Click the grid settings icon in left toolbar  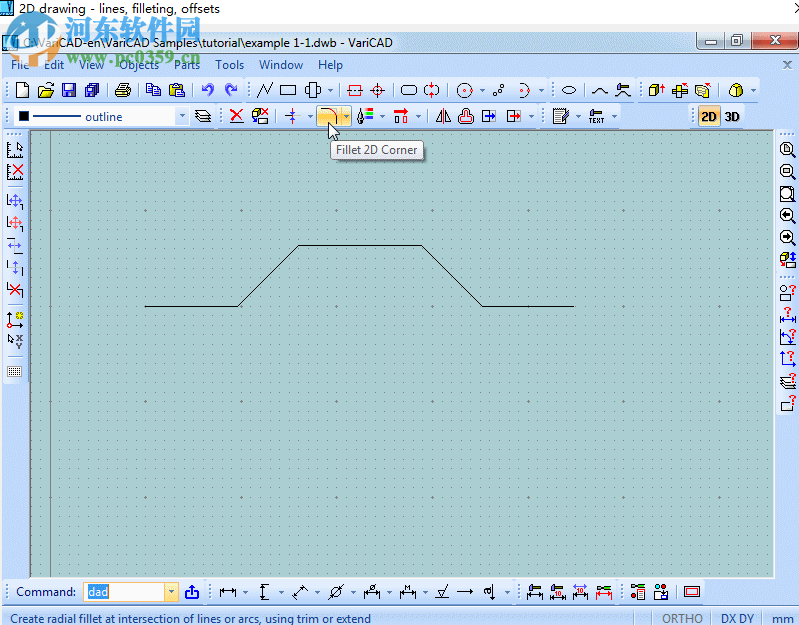pos(14,371)
